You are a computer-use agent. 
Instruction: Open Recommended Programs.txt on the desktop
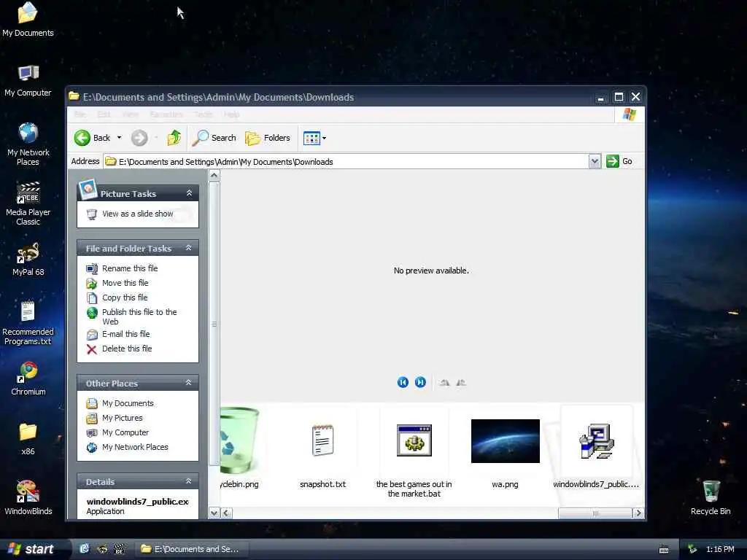click(x=28, y=323)
